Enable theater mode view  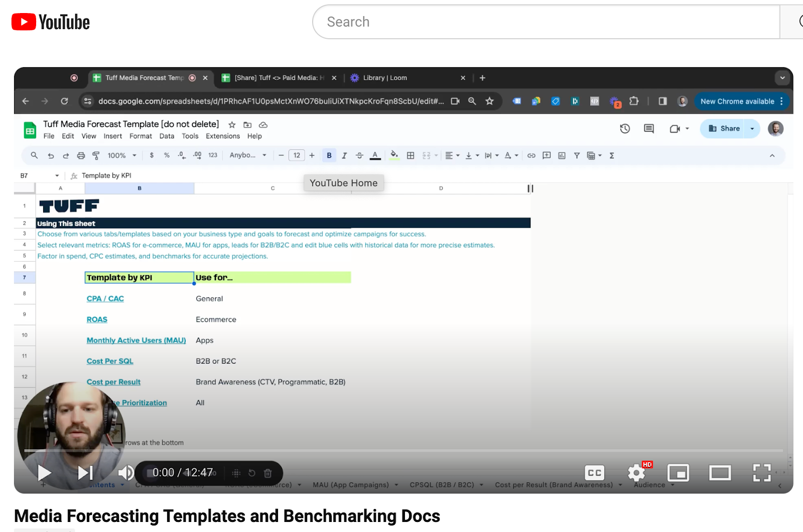click(x=720, y=472)
